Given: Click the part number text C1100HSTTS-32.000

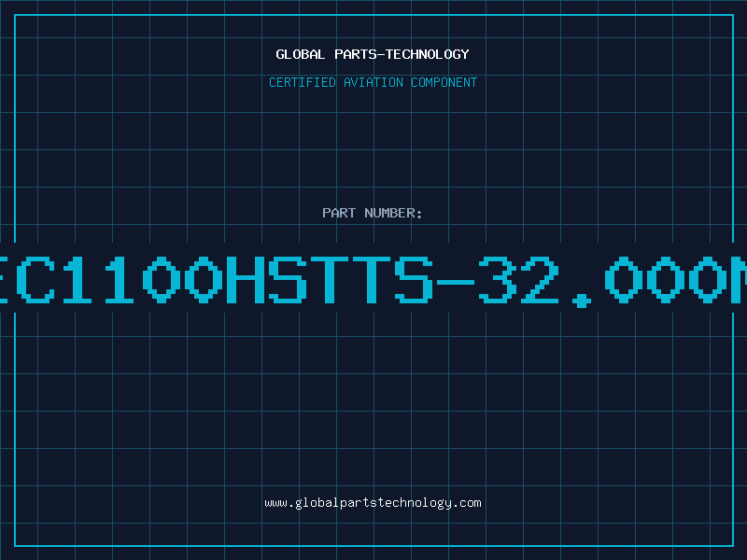Looking at the screenshot, I should tap(373, 280).
